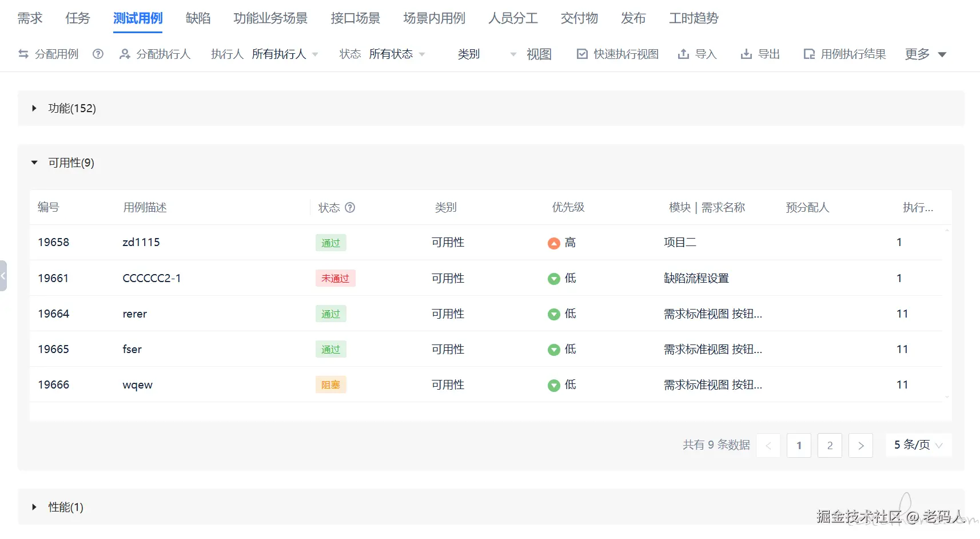Click the high priority icon for zd1115
This screenshot has width=980, height=539.
[x=553, y=243]
